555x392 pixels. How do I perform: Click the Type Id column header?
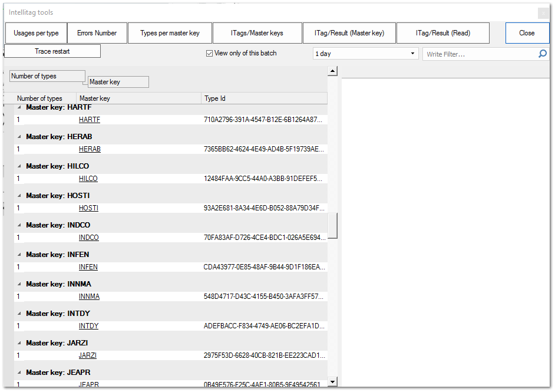point(216,98)
